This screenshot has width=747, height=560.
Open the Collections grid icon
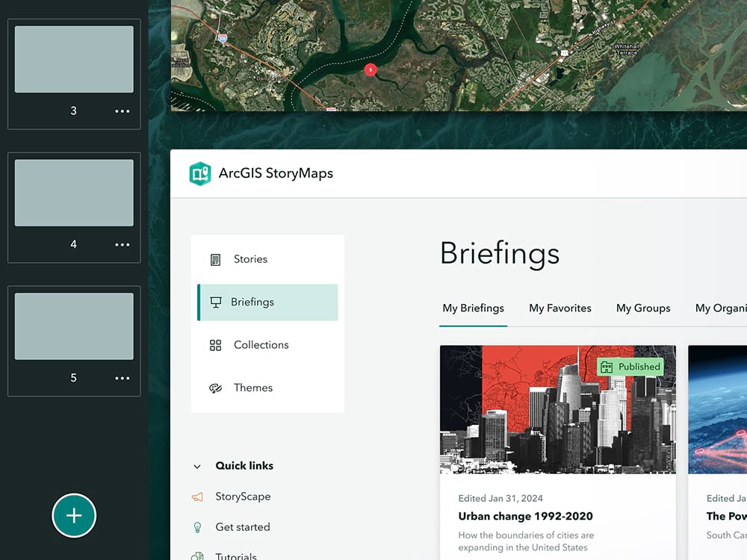coord(215,345)
